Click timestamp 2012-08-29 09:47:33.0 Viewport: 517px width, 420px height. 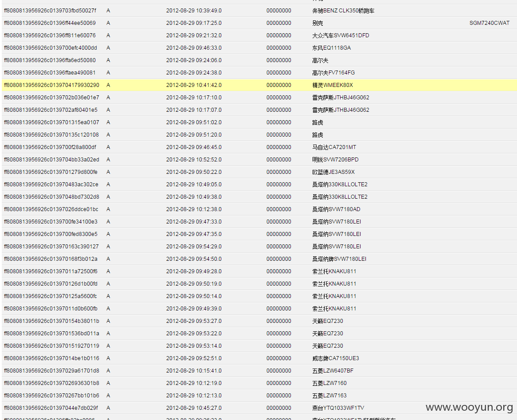coord(194,222)
